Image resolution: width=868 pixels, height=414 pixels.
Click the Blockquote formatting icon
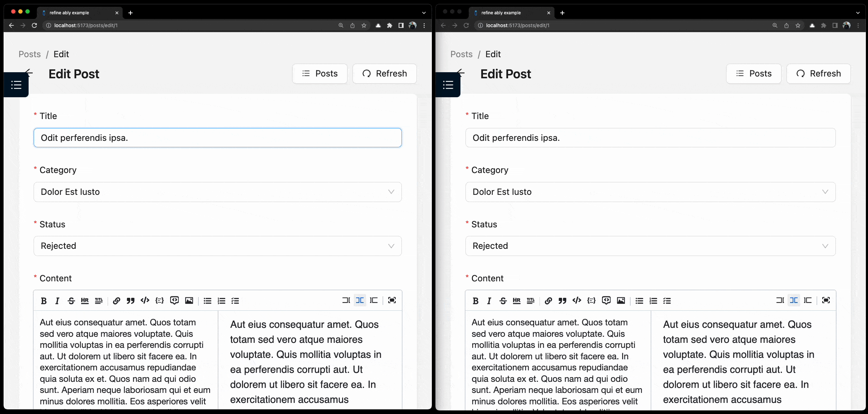[130, 301]
